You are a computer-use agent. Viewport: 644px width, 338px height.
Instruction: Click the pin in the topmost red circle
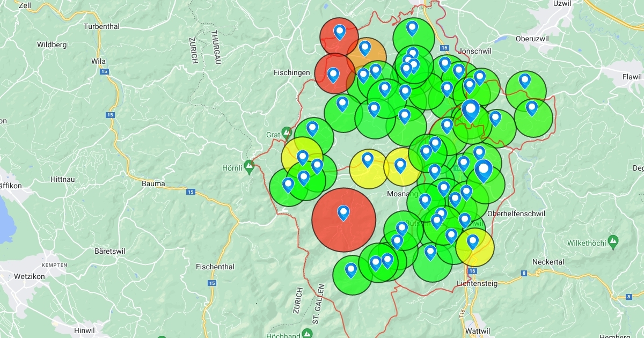(x=340, y=32)
